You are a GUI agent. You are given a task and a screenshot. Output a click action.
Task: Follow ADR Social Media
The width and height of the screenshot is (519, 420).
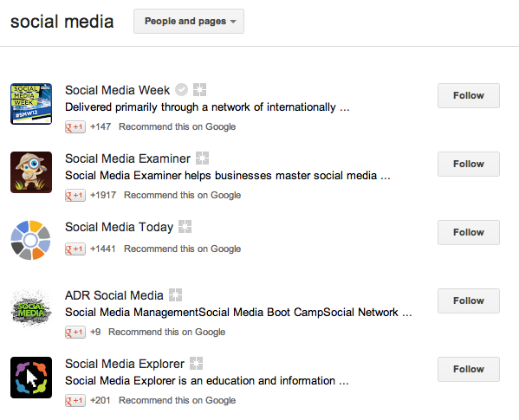pos(469,301)
